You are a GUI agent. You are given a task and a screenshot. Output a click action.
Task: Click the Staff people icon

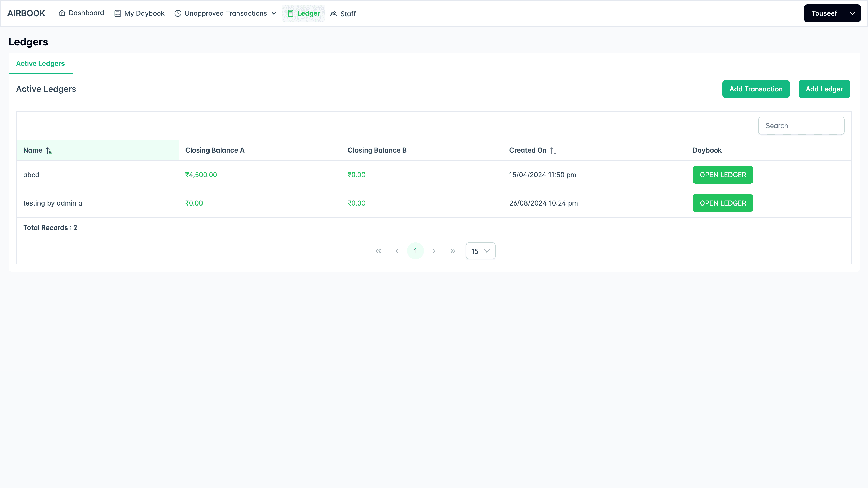pyautogui.click(x=334, y=14)
